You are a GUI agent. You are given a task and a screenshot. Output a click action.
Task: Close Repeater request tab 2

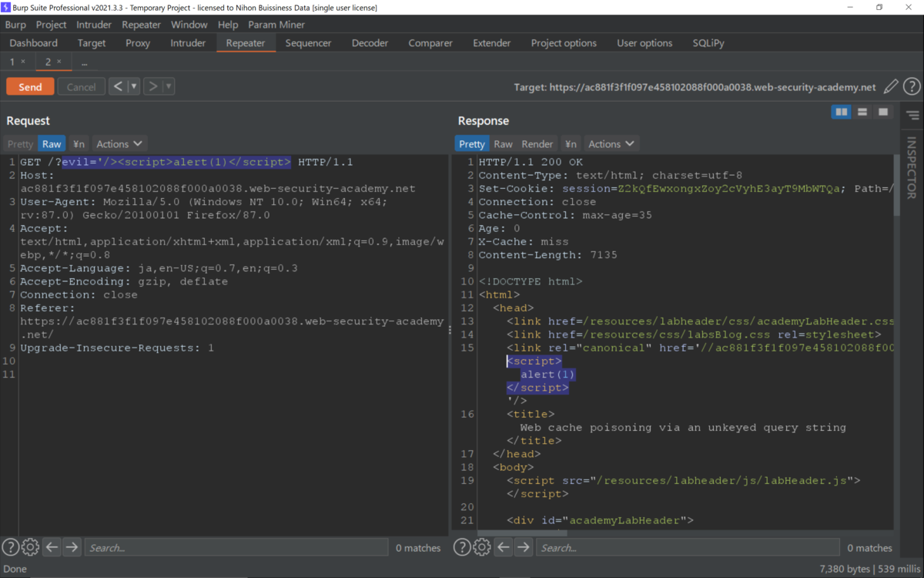(x=59, y=62)
